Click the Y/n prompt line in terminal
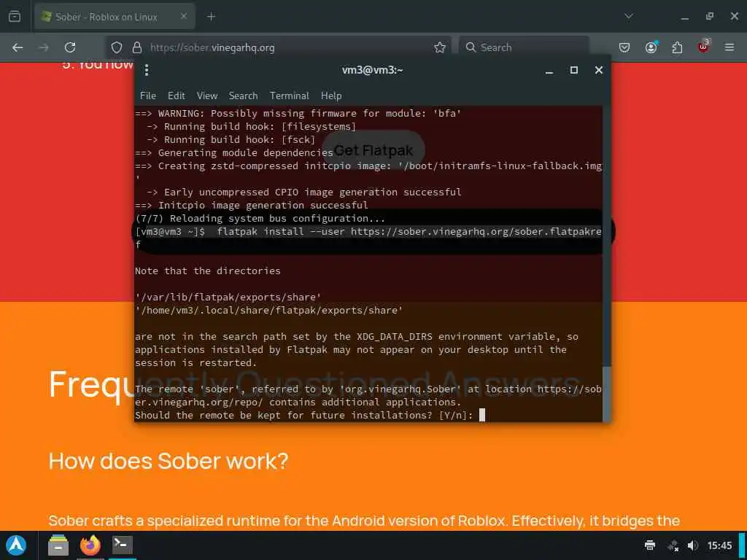The height and width of the screenshot is (560, 747). 309,415
